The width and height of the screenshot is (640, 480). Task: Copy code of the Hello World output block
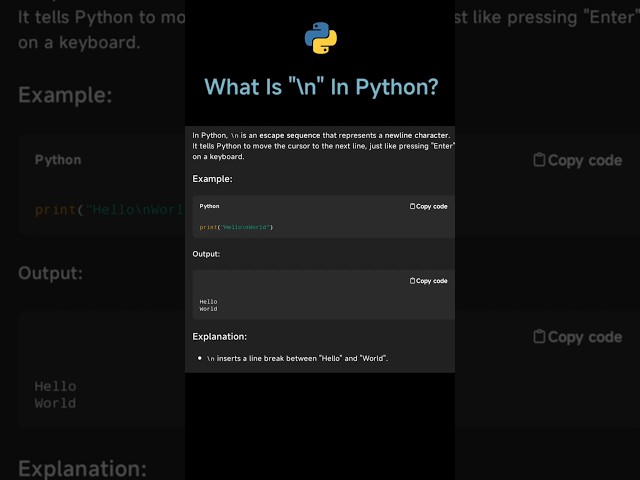pyautogui.click(x=429, y=281)
